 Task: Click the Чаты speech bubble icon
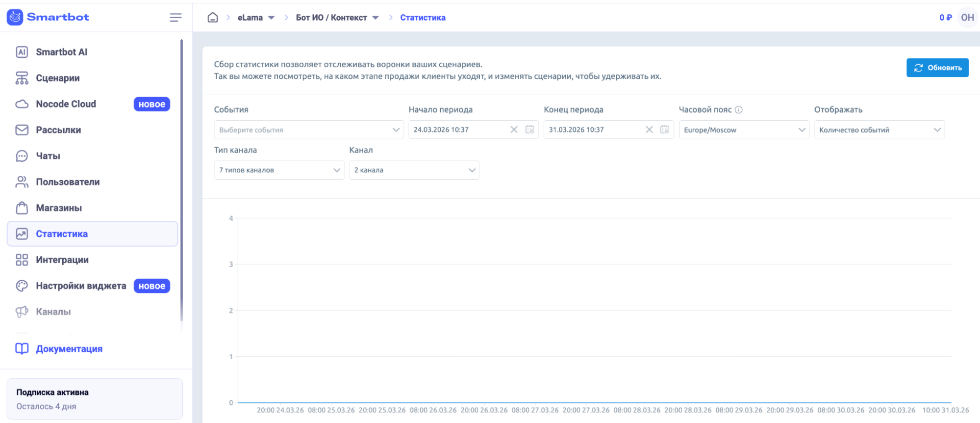pyautogui.click(x=22, y=156)
